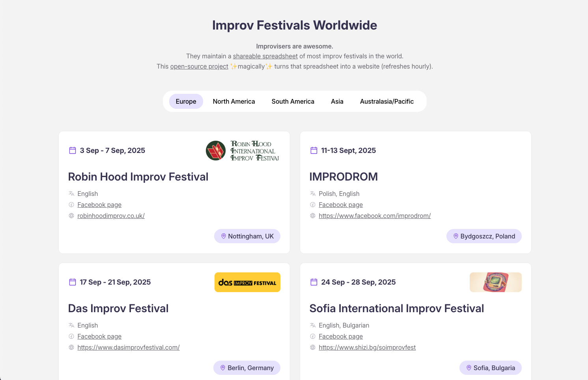This screenshot has width=588, height=380.
Task: Click the globe icon beside robinhoodimprov.co.uk
Action: coord(71,216)
